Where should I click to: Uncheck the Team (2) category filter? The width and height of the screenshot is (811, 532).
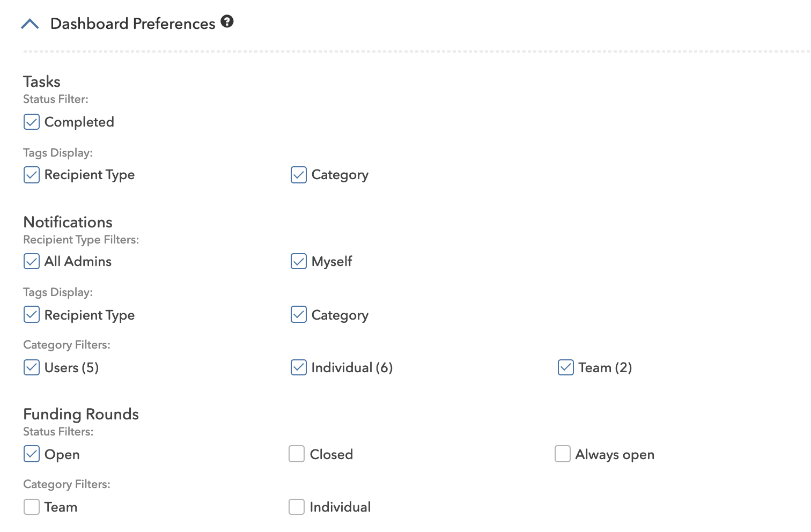566,367
